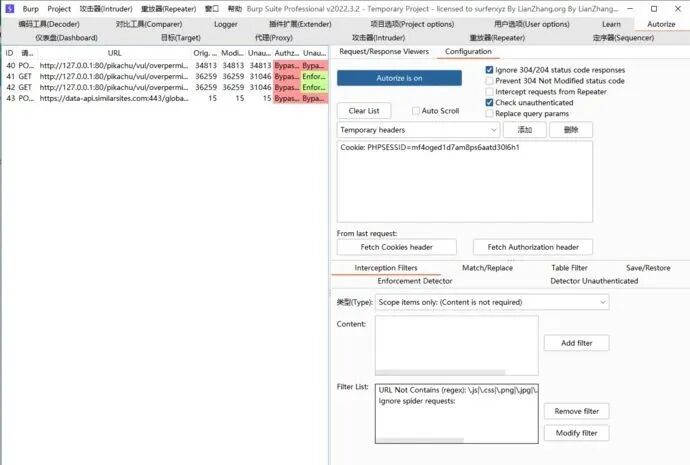Enable Prevent 304 Not Modified status code
690x465 pixels.
click(x=489, y=81)
